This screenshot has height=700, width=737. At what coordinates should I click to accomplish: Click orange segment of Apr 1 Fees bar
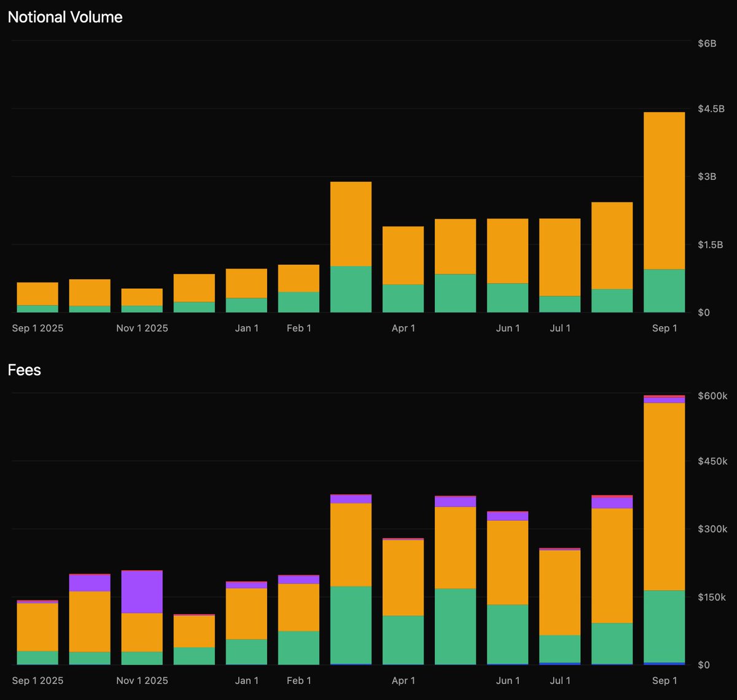[403, 578]
